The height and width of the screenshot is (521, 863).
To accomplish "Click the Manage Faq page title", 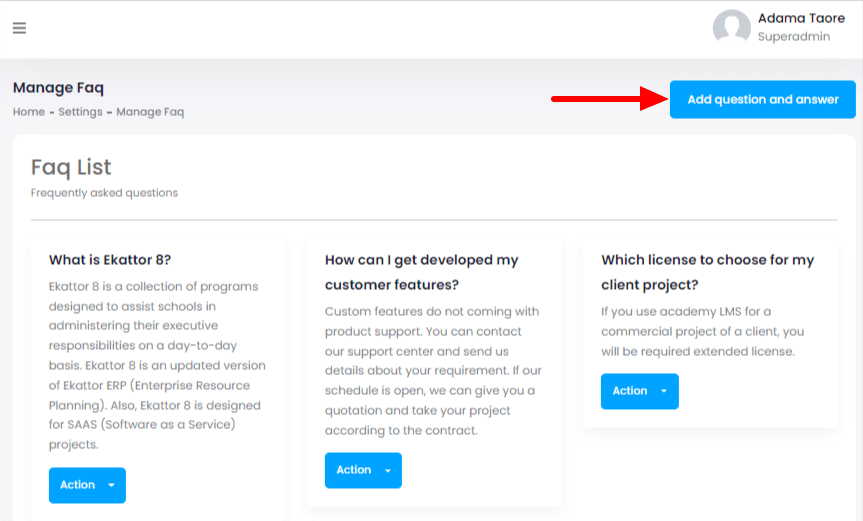I will [x=58, y=88].
